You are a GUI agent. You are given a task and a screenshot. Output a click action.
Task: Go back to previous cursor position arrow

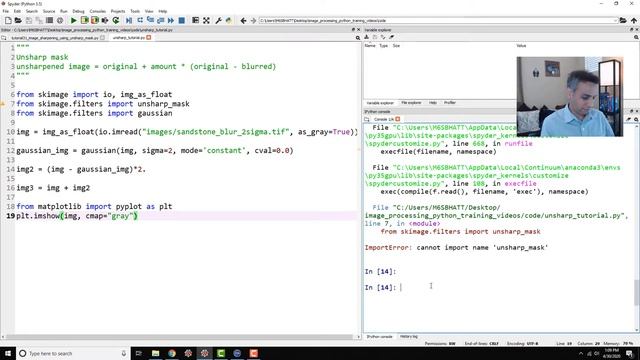pos(243,20)
